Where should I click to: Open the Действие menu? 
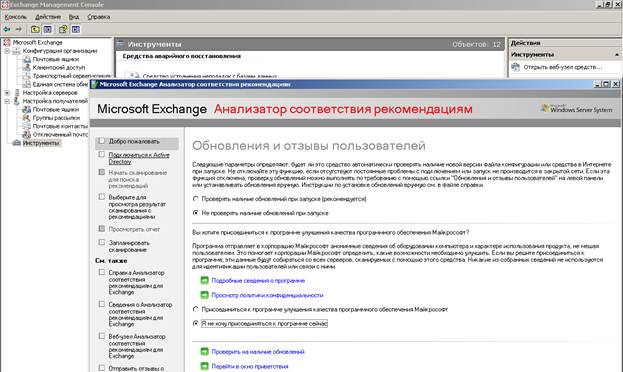[48, 17]
